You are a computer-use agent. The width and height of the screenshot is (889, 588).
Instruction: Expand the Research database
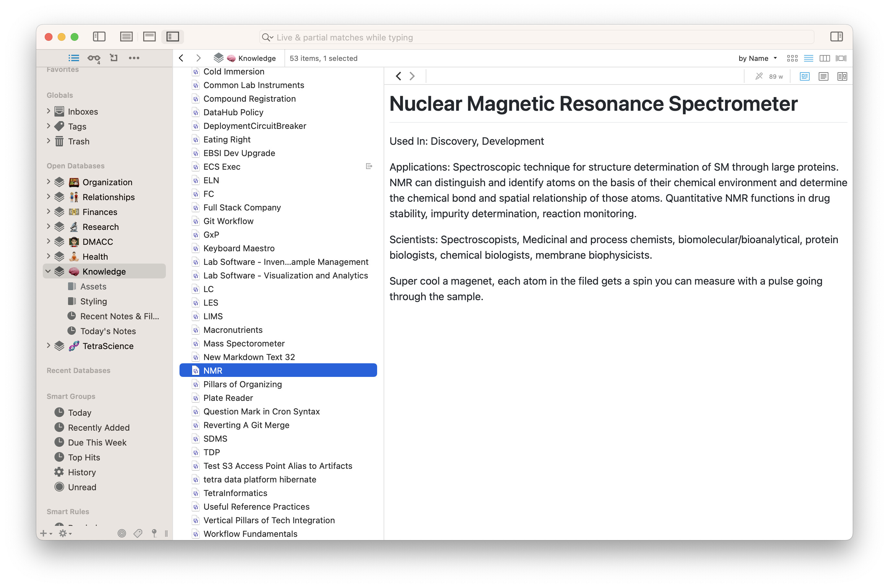[x=48, y=226]
